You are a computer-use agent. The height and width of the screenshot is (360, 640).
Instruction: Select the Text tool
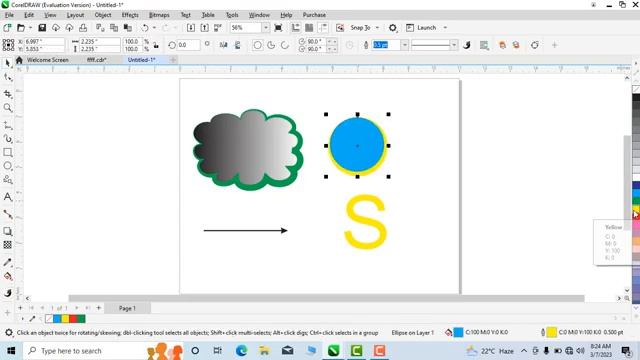7,197
